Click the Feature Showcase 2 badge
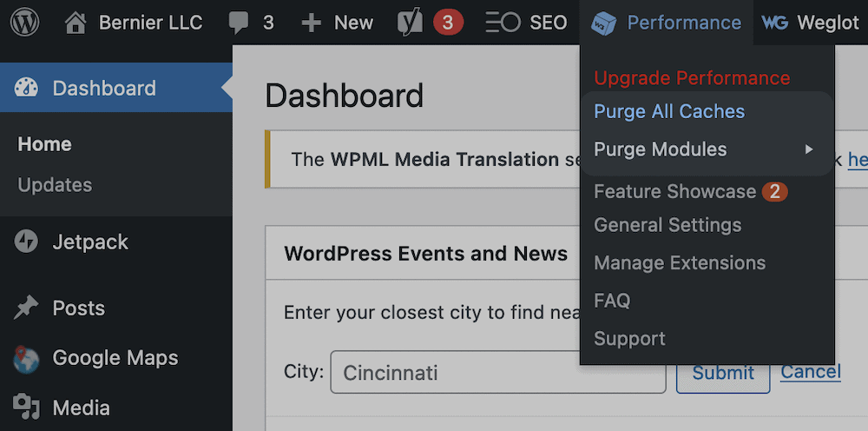This screenshot has width=868, height=431. click(774, 192)
